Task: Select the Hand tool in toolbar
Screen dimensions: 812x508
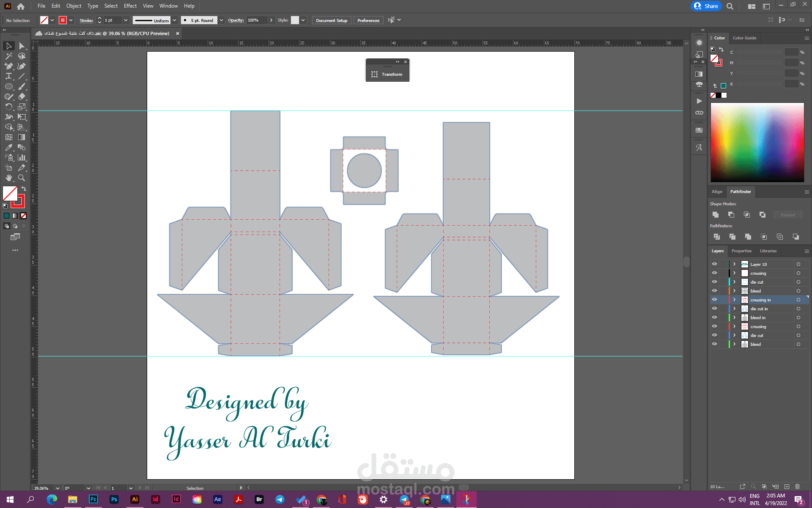Action: click(8, 179)
